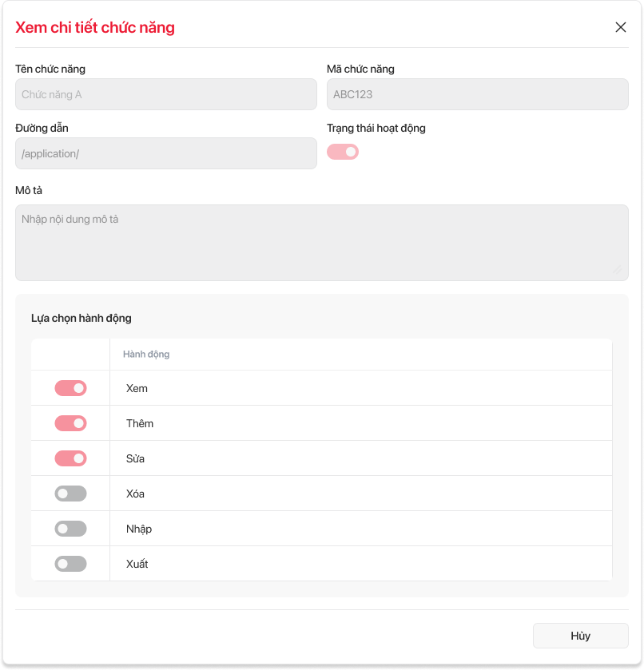Click inside the Mô tả description textarea

click(x=321, y=243)
